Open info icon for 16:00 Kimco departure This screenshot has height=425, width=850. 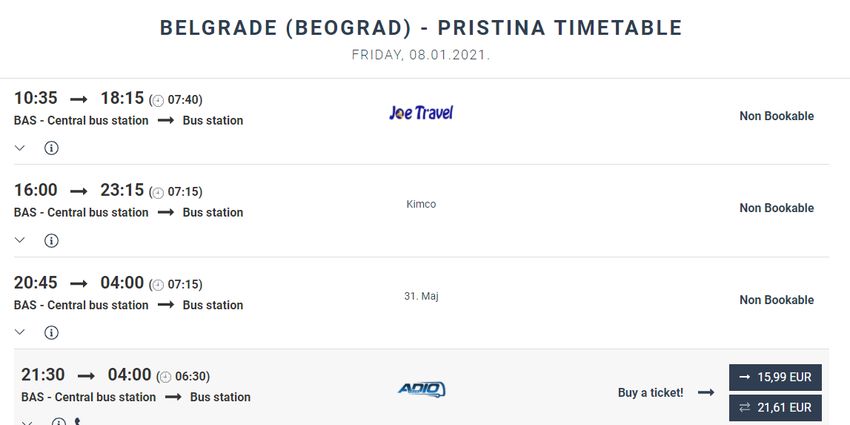pyautogui.click(x=51, y=240)
